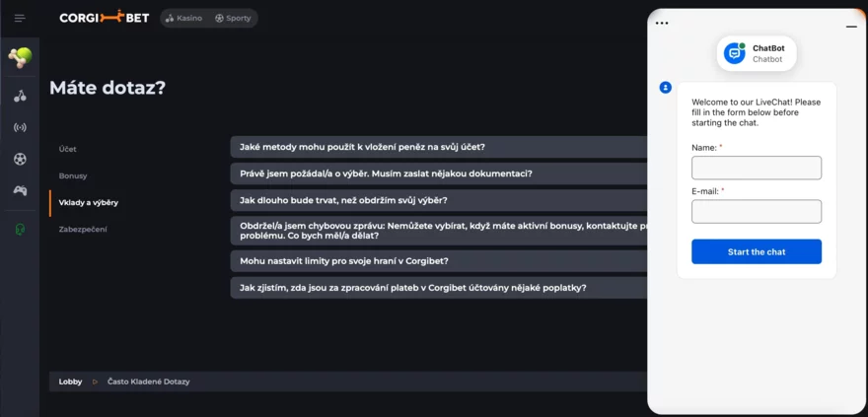Click the green headset support icon
Viewport: 868px width, 417px height.
pos(20,229)
